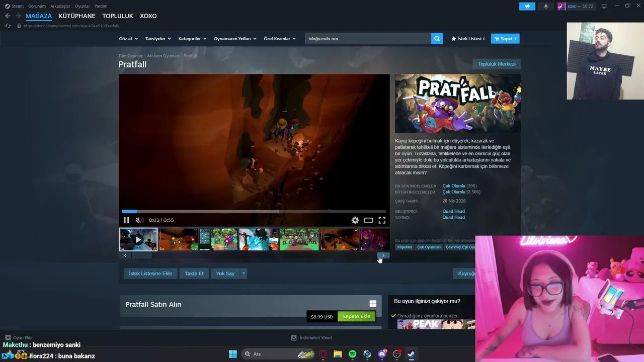Switch to the MAĞAZA tab

(39, 16)
